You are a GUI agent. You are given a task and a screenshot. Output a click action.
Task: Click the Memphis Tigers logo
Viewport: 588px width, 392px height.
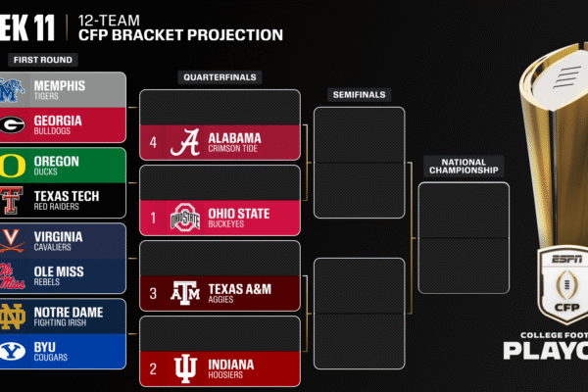pyautogui.click(x=16, y=89)
